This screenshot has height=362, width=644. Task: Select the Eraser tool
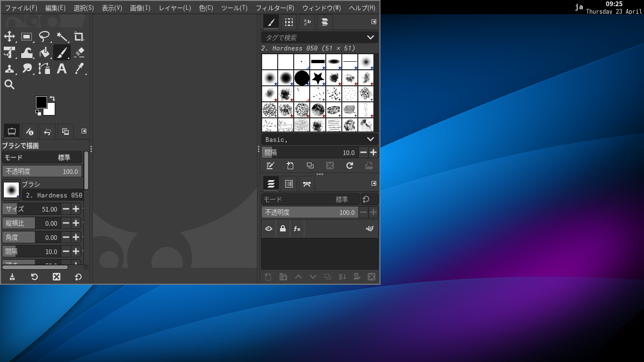tap(79, 52)
